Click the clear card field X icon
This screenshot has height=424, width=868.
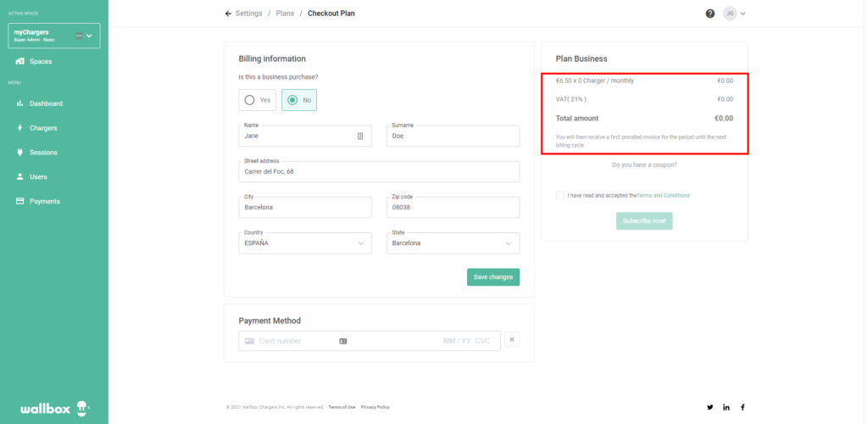click(512, 340)
